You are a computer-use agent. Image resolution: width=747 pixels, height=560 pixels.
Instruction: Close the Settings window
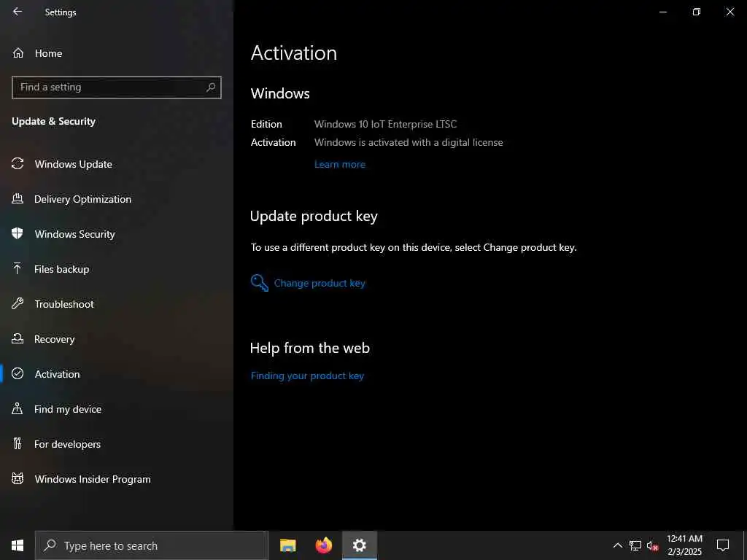tap(729, 12)
